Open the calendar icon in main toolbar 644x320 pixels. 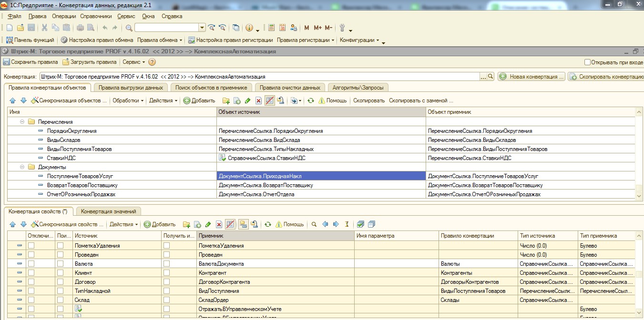pos(283,28)
